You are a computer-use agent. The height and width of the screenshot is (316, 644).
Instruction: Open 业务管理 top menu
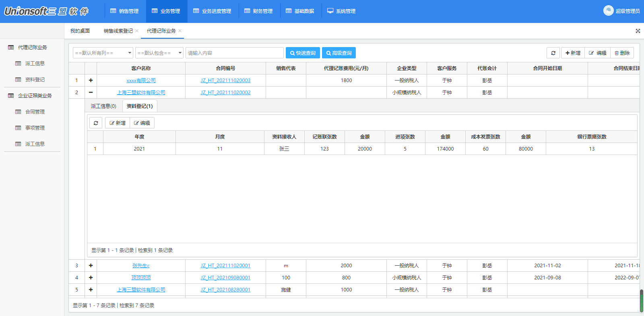pyautogui.click(x=166, y=11)
